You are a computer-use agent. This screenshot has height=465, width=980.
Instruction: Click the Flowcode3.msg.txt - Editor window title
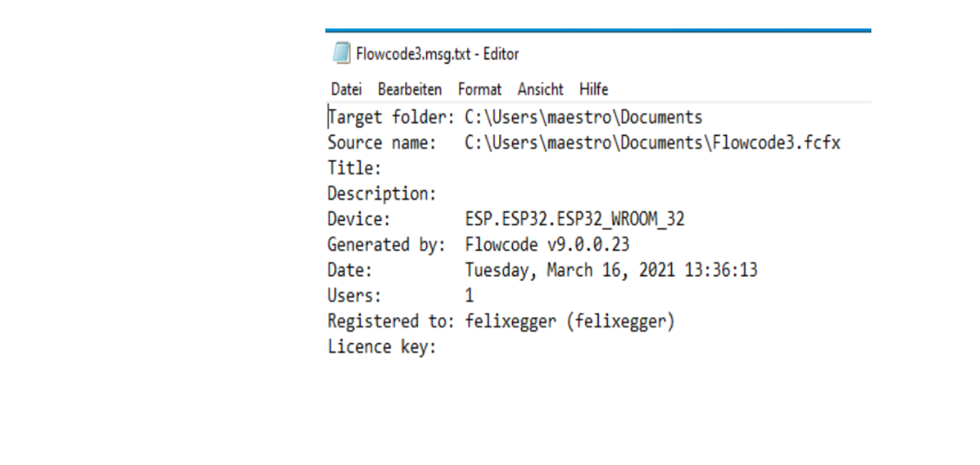(437, 55)
